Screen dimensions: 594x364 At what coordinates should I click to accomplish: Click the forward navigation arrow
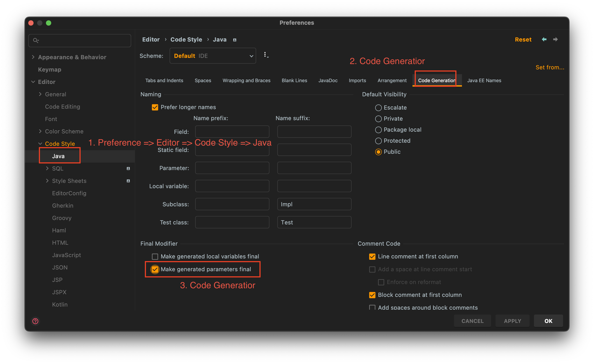(555, 39)
